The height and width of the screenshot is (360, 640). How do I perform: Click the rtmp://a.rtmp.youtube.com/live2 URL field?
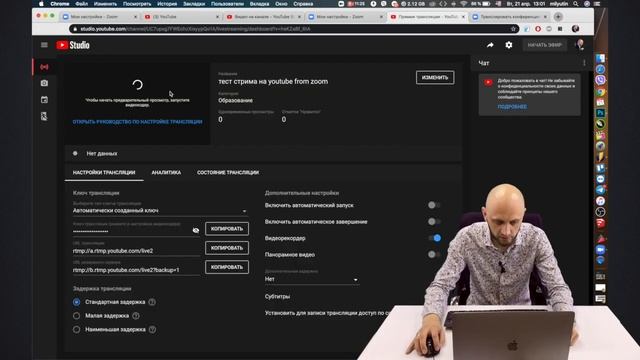click(136, 251)
